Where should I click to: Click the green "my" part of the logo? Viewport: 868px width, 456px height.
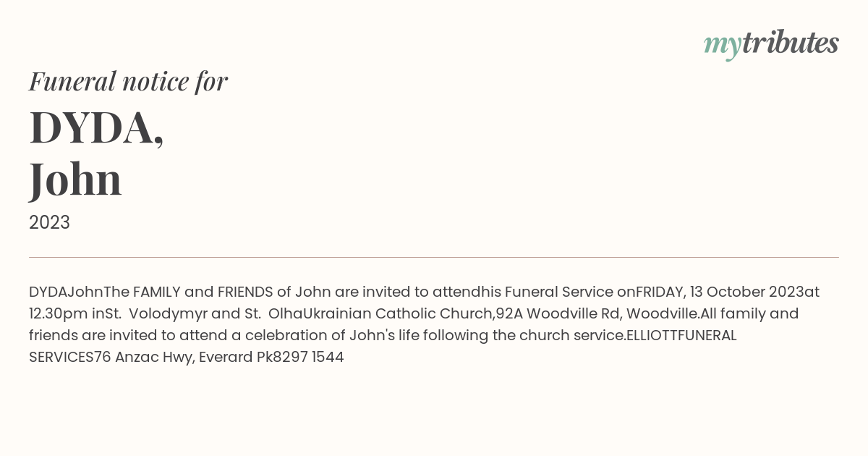[x=723, y=46]
